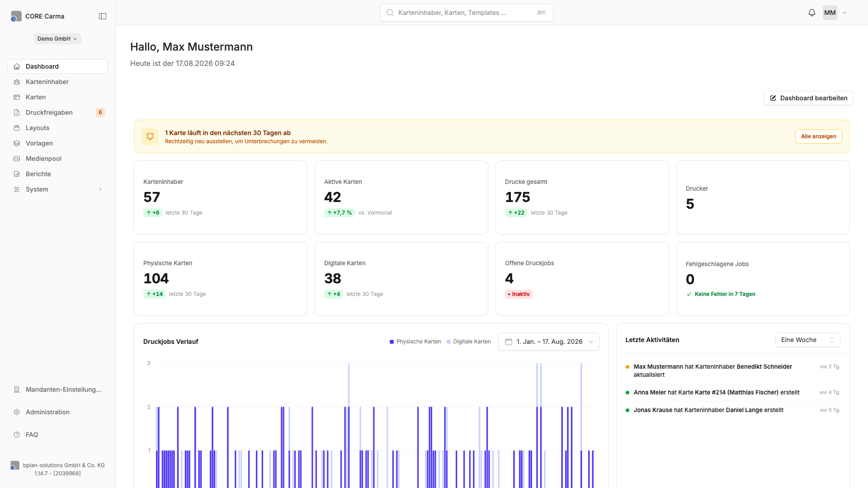Toggle the Digitale Karten chart legend
Image resolution: width=868 pixels, height=488 pixels.
[468, 342]
